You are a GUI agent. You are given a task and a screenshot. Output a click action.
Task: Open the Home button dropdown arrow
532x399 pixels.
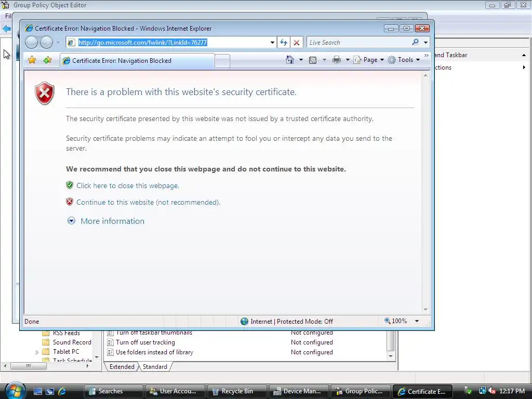(301, 60)
